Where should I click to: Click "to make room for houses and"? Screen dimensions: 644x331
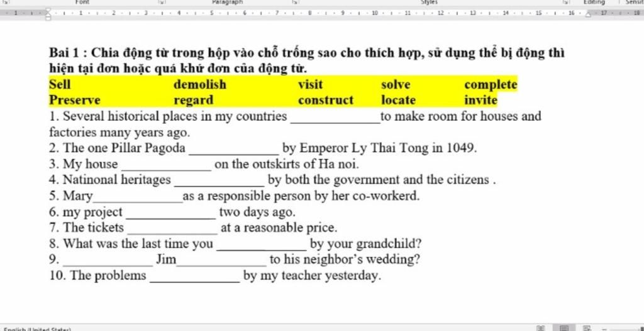coord(461,117)
